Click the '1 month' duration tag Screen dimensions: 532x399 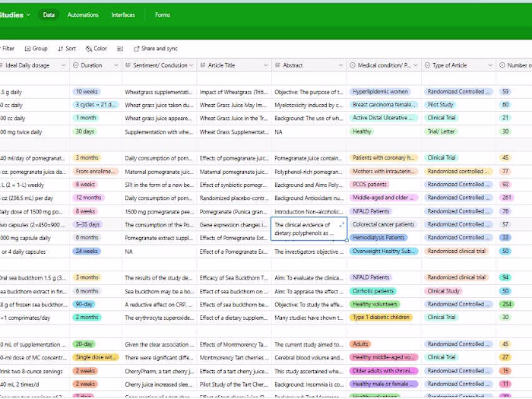click(x=86, y=118)
